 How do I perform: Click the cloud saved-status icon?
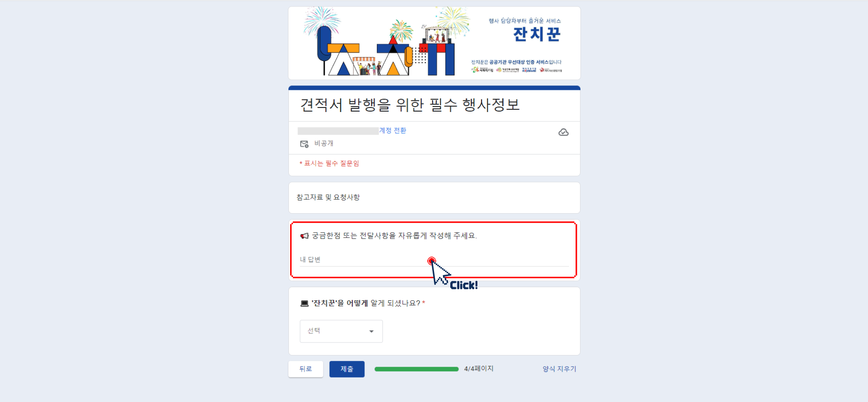(563, 132)
